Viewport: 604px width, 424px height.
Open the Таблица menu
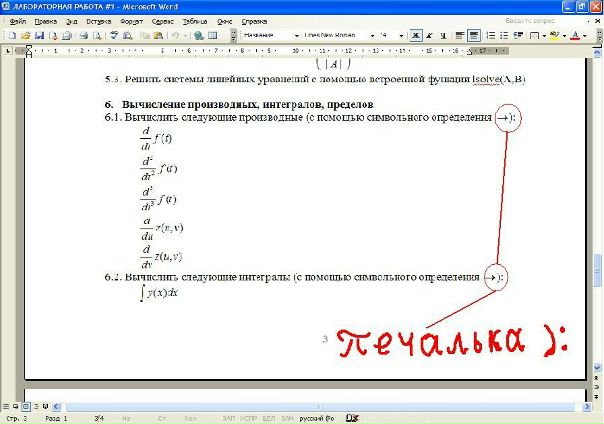pyautogui.click(x=195, y=20)
